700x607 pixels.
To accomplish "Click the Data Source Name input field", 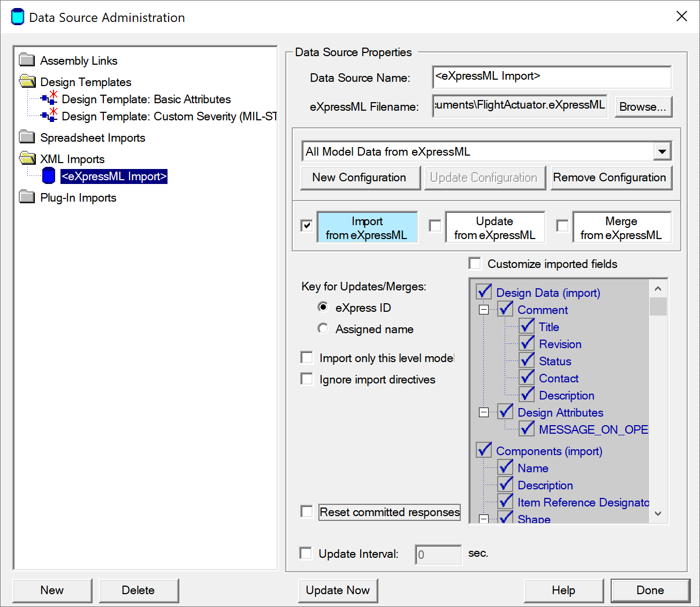I will click(x=552, y=77).
